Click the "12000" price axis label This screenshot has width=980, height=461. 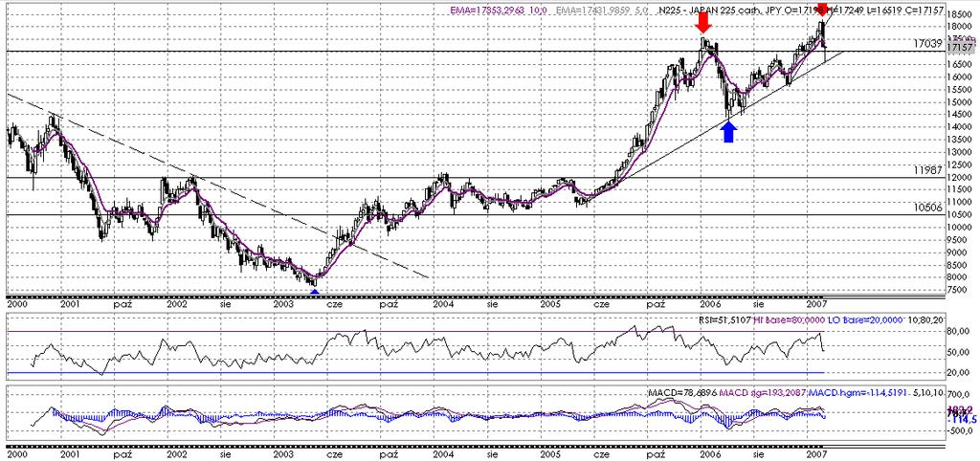point(960,177)
